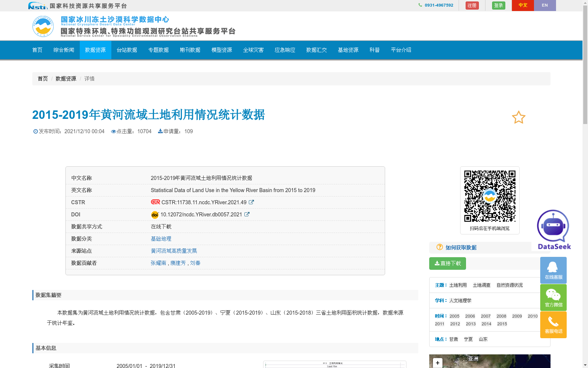Select the 宁夏 location tag

click(x=468, y=339)
